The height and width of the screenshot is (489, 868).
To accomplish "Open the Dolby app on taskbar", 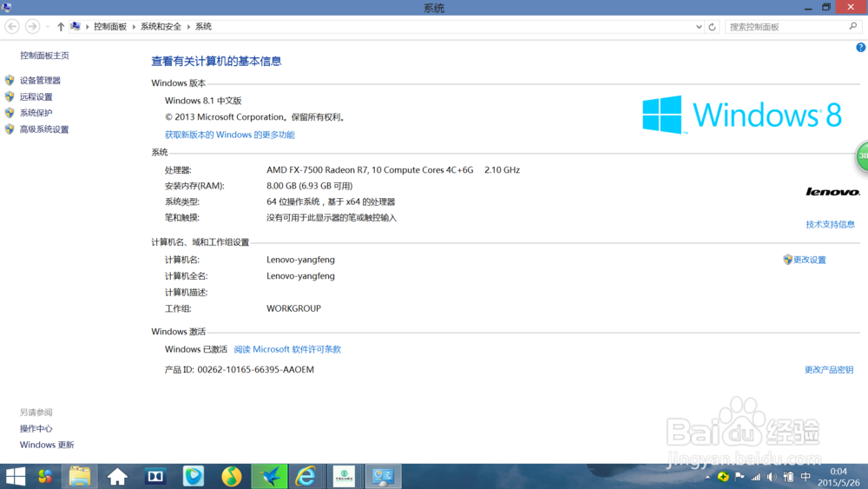I will coord(155,476).
